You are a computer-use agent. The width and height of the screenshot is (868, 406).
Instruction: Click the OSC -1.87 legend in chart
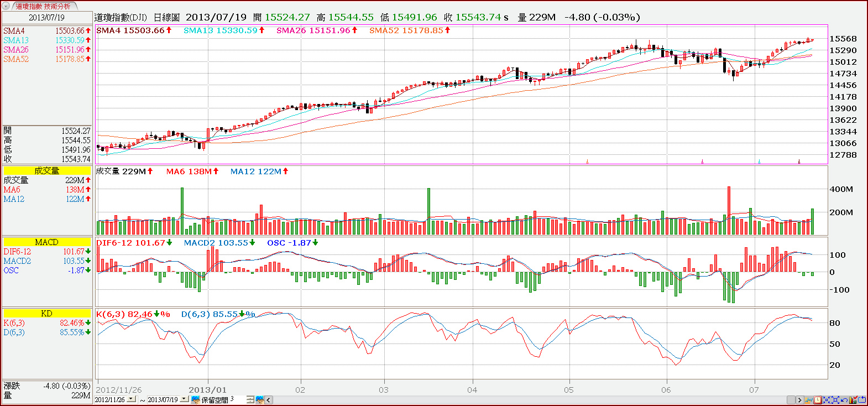point(292,243)
